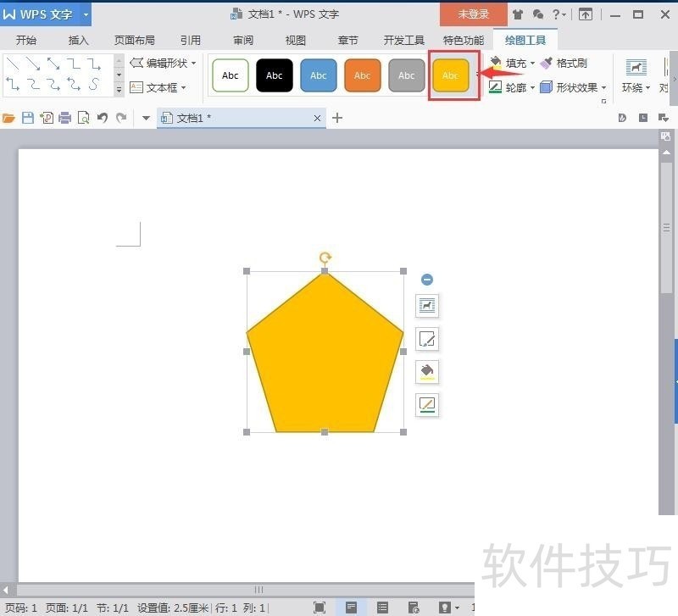The height and width of the screenshot is (616, 678).
Task: Apply the gray Abc shape style
Action: 407,75
